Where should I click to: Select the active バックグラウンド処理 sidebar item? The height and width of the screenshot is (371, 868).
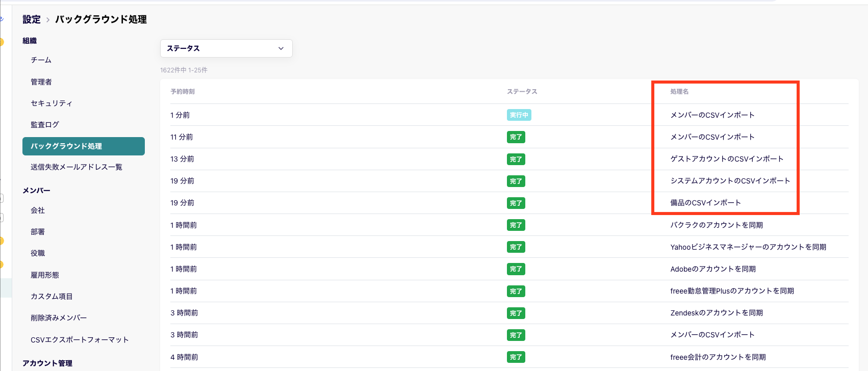coord(83,146)
